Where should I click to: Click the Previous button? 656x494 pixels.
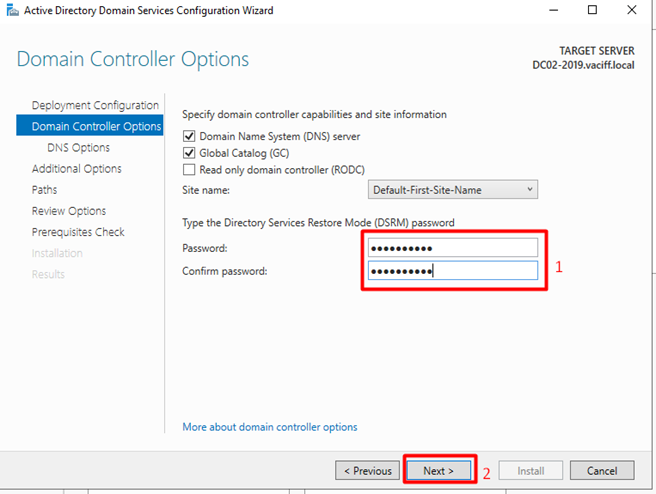pos(367,470)
